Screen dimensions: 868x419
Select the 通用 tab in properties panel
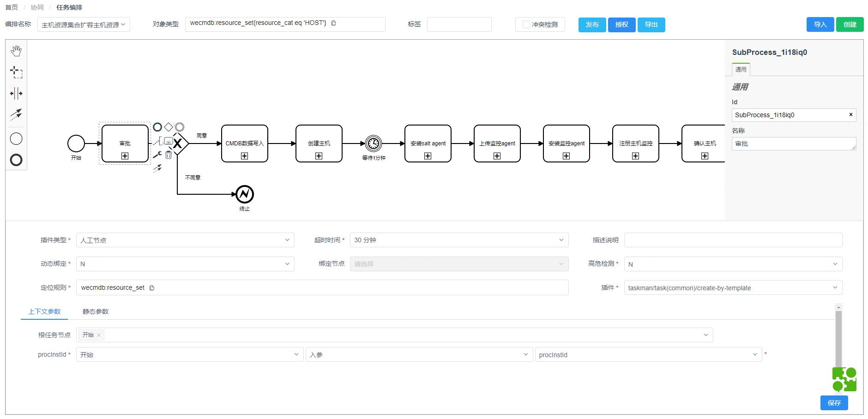pyautogui.click(x=741, y=70)
